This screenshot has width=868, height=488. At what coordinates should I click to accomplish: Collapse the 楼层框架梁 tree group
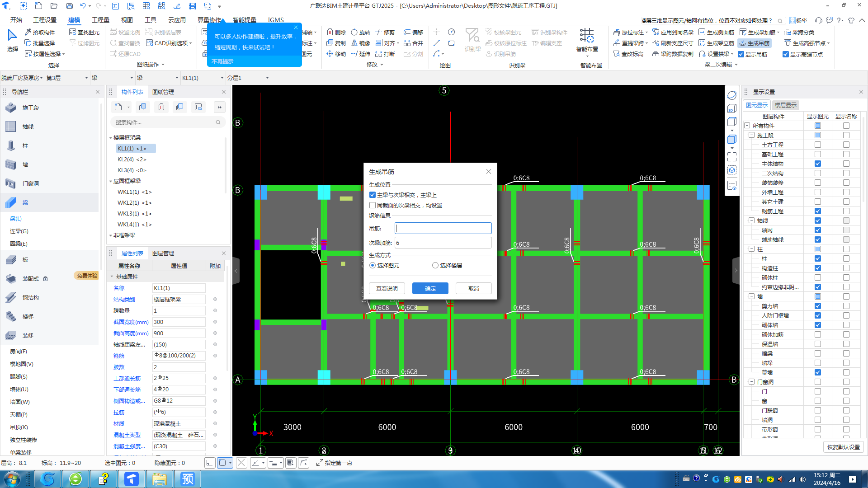click(111, 137)
